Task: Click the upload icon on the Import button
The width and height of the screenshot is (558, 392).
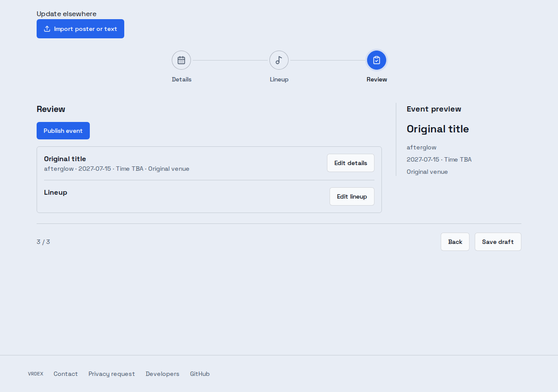Action: click(x=47, y=29)
